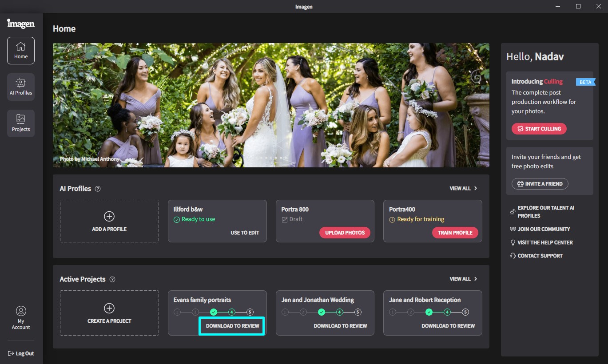Screen dimensions: 608x364
Task: Join our community link
Action: click(540, 229)
